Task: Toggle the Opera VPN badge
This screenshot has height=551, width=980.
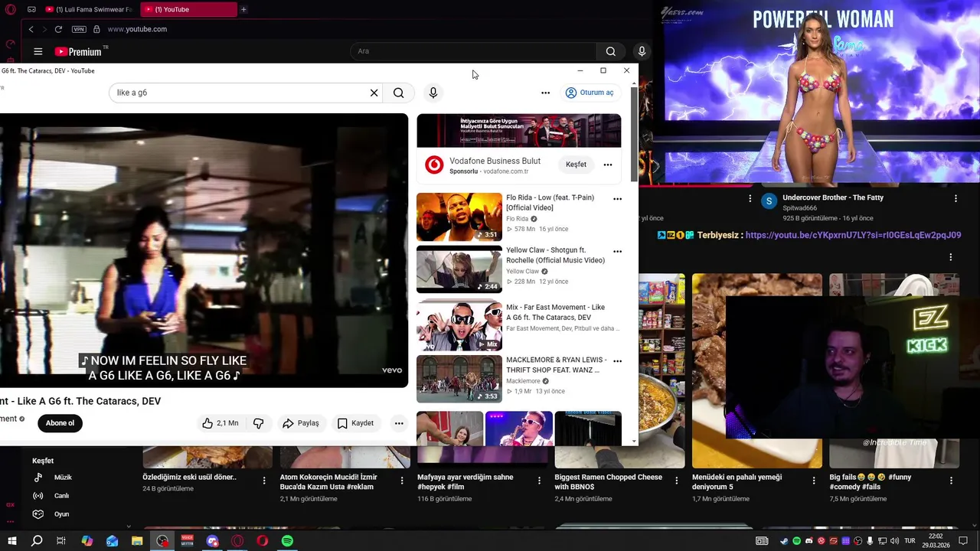Action: 79,29
